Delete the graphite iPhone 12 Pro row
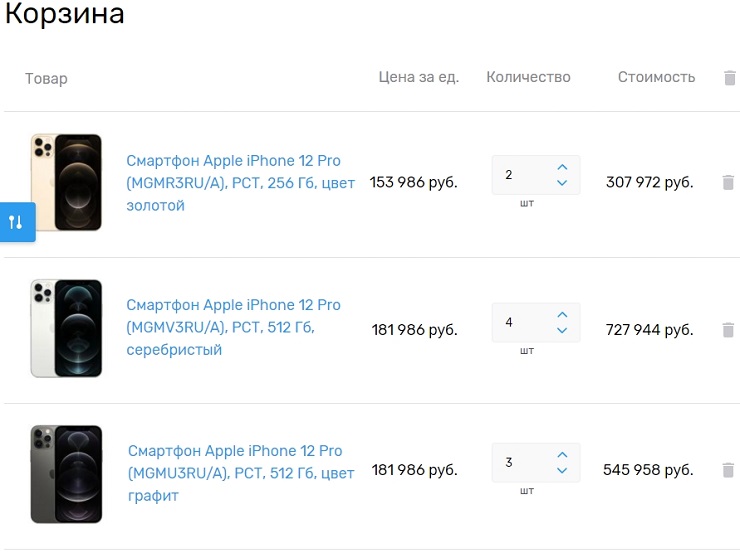Image resolution: width=740 pixels, height=553 pixels. (x=728, y=469)
